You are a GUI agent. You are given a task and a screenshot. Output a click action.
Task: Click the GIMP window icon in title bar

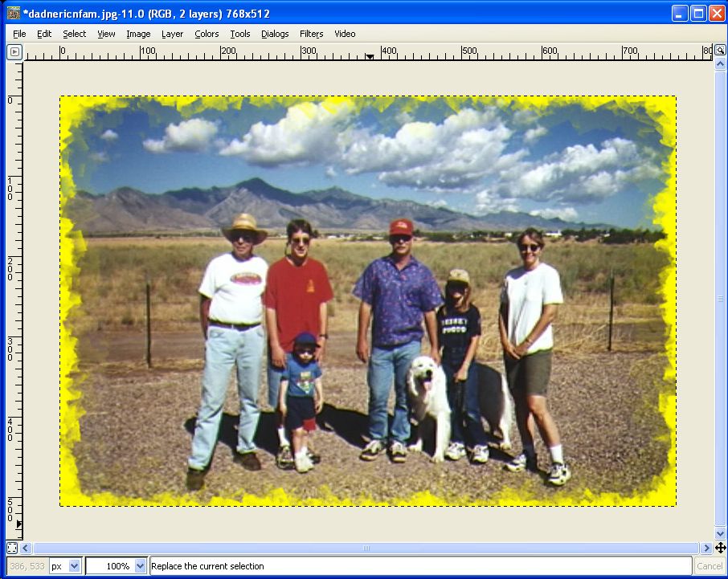[x=14, y=14]
